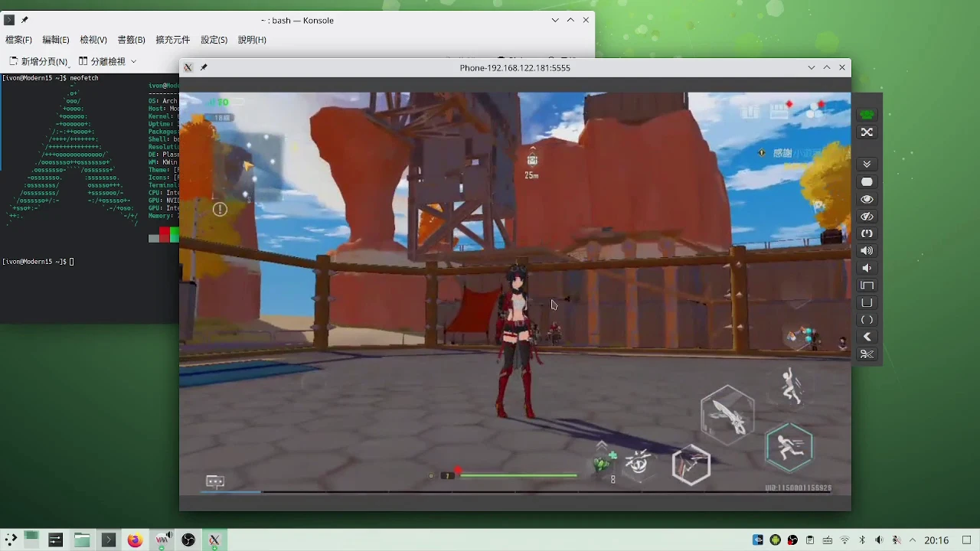Click the green health bar in game
Image resolution: width=980 pixels, height=551 pixels.
(518, 476)
